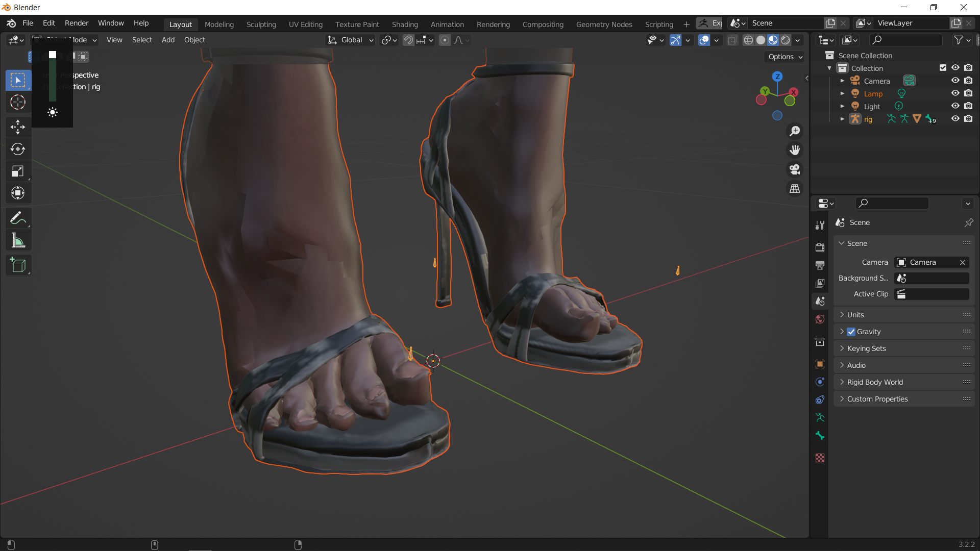Click the outliner search field

coord(906,40)
